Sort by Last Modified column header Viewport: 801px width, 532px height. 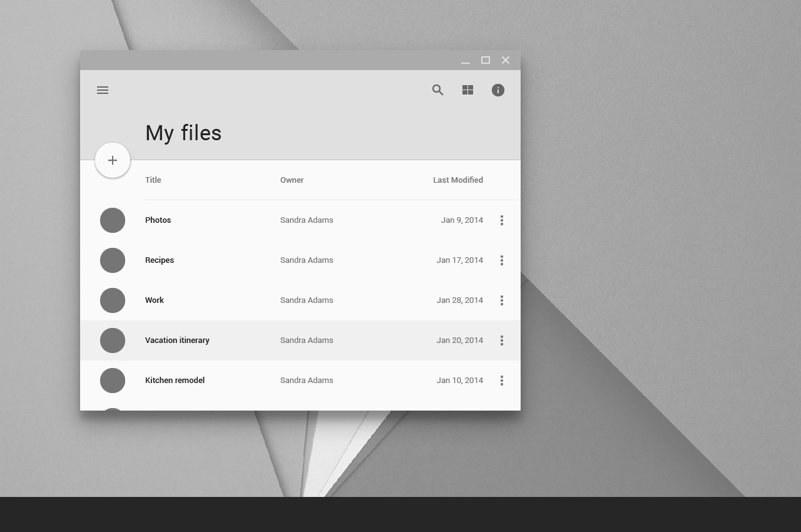(457, 180)
